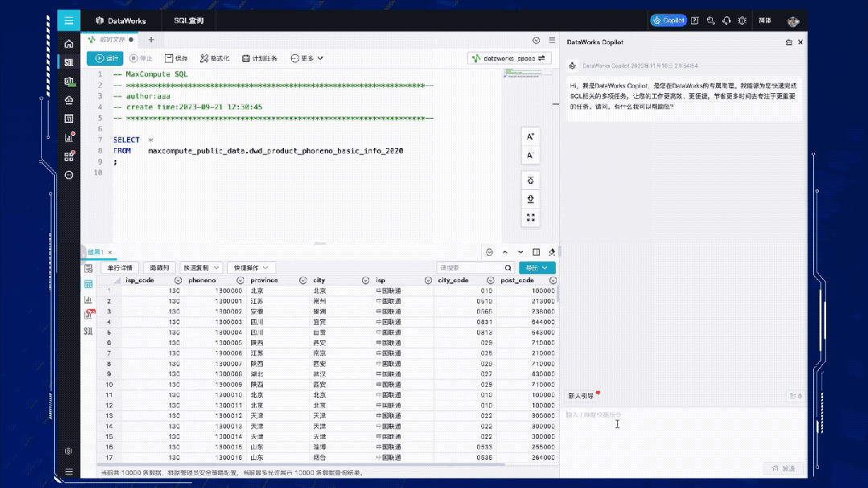868x488 pixels.
Task: Expand the 更多 (More) dropdown
Action: pyautogui.click(x=306, y=58)
